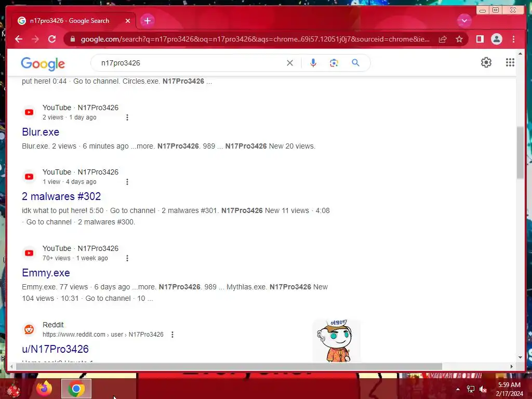Viewport: 532px width, 399px height.
Task: Open Firefox from the taskbar
Action: (x=44, y=389)
